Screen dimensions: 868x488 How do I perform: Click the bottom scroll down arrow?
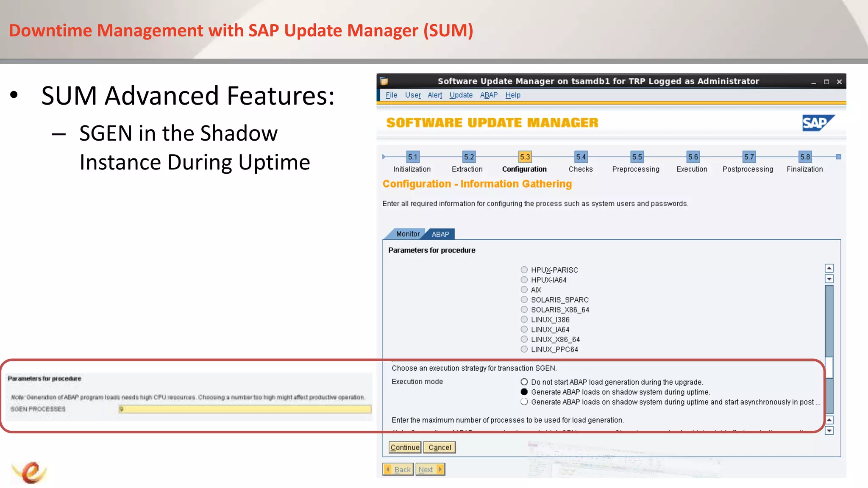coord(829,430)
